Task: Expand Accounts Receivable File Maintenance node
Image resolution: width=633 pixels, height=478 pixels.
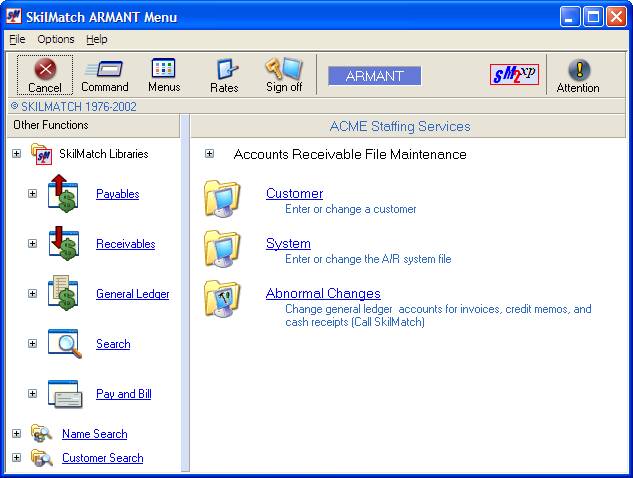Action: click(x=209, y=154)
